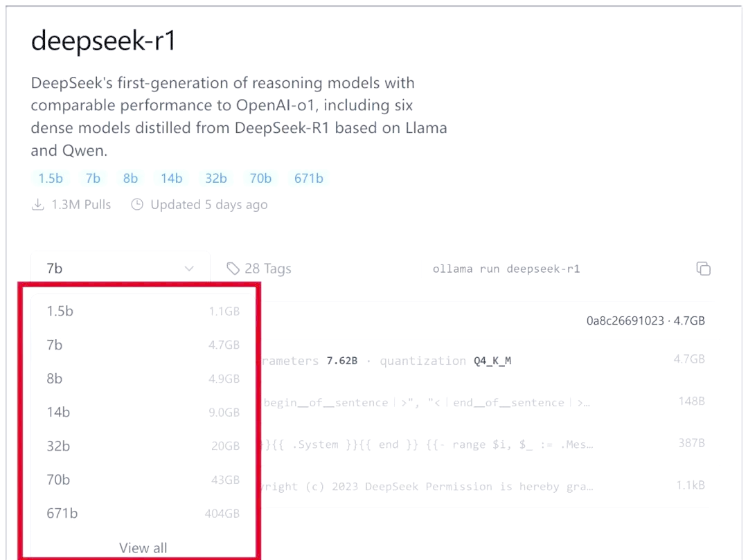
Task: Click the download icon beside 1.3M Pulls
Action: (38, 205)
